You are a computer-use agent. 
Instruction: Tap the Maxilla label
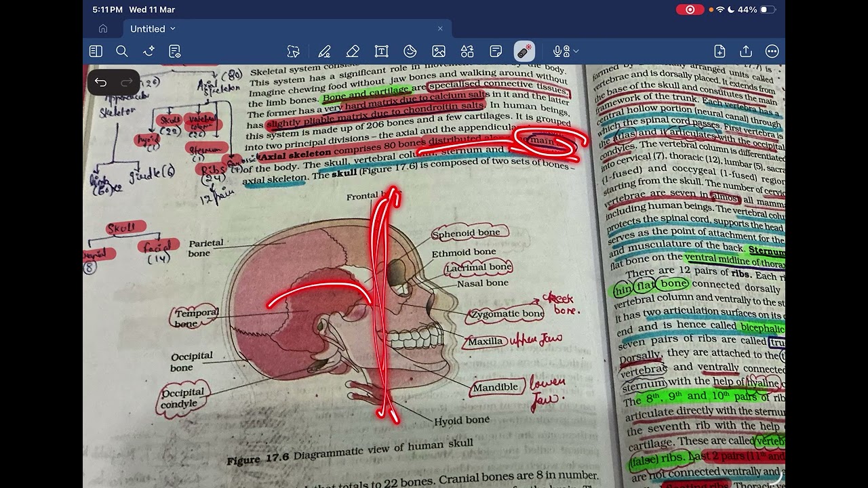[x=485, y=342]
